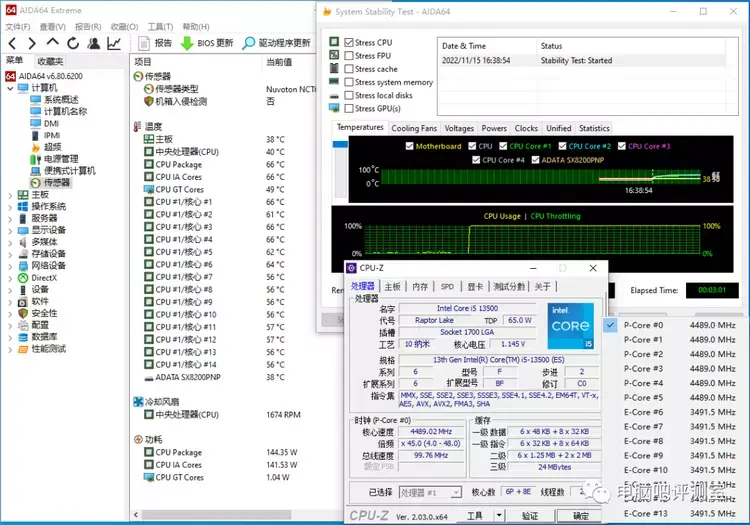Screen dimensions: 750x525
Task: Enable the Stress local disks checkbox
Action: point(349,95)
